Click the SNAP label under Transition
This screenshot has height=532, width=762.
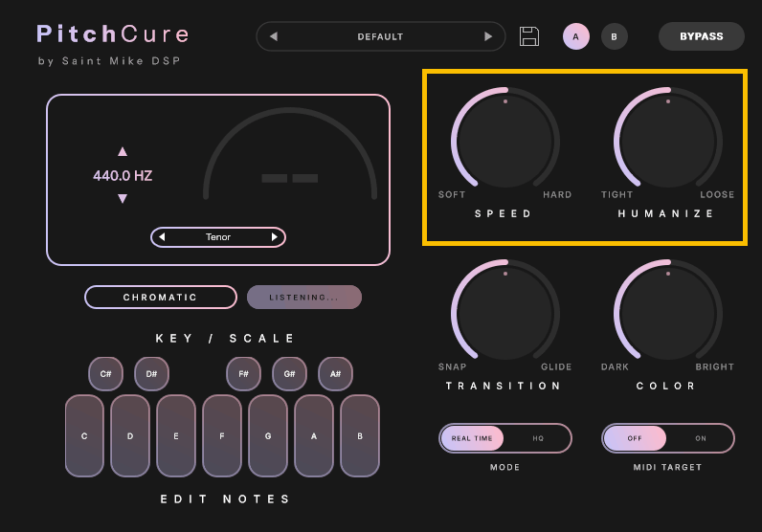click(x=452, y=366)
